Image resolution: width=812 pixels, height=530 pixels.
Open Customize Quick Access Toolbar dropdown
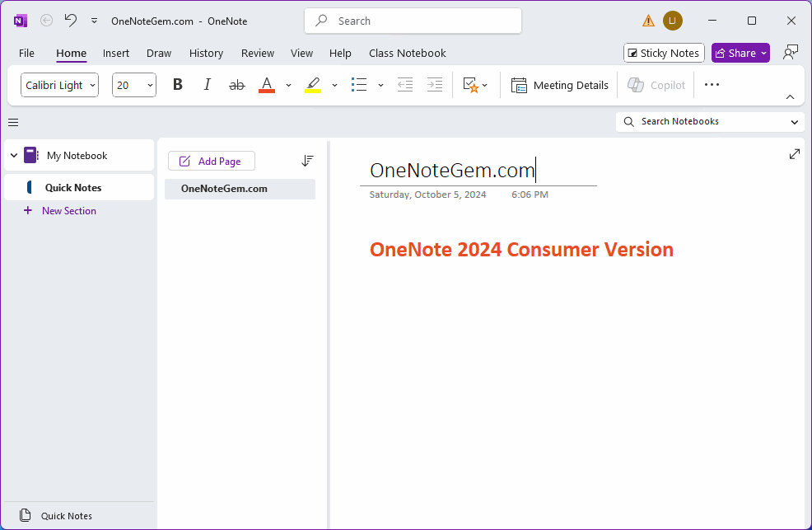pyautogui.click(x=94, y=21)
